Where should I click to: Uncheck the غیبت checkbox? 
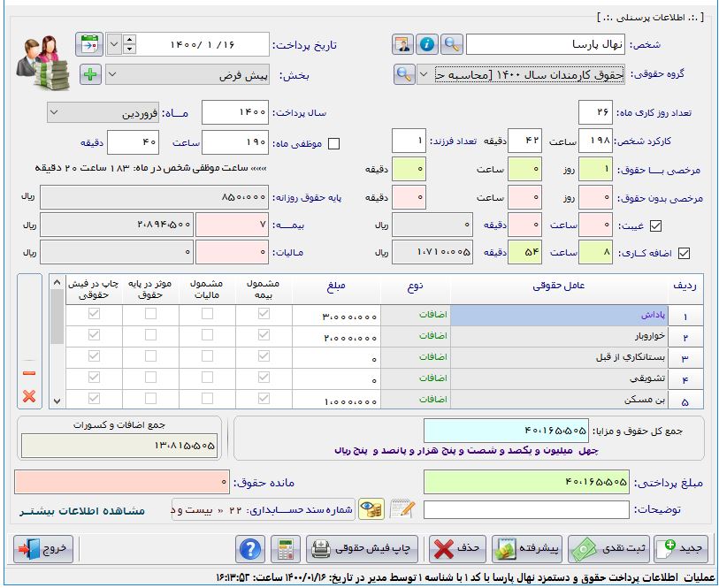point(655,225)
